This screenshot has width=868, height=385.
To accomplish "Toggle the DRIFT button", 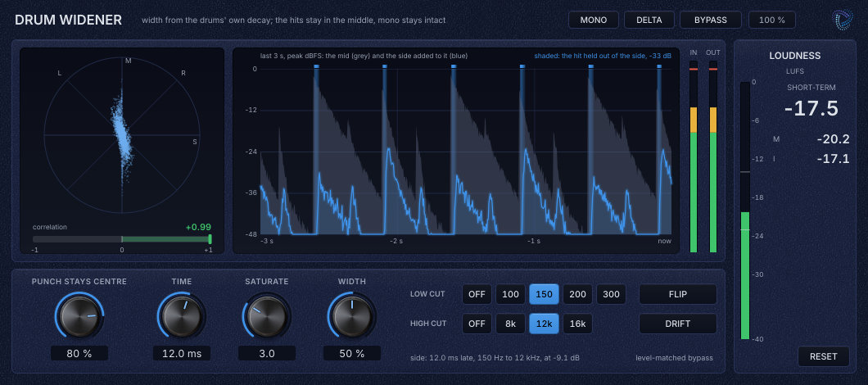I will [x=678, y=324].
